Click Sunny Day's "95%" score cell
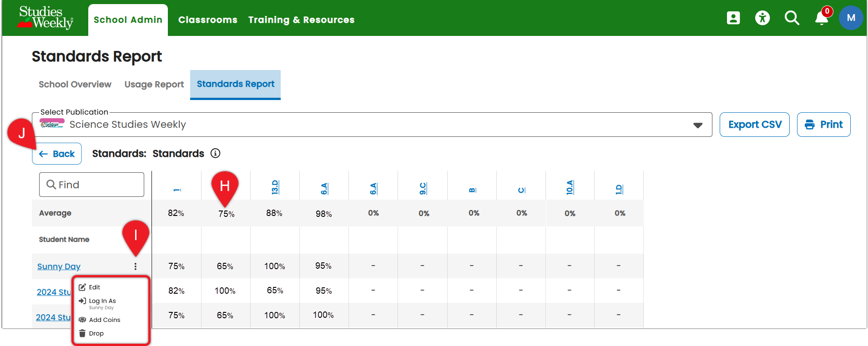 [x=323, y=266]
